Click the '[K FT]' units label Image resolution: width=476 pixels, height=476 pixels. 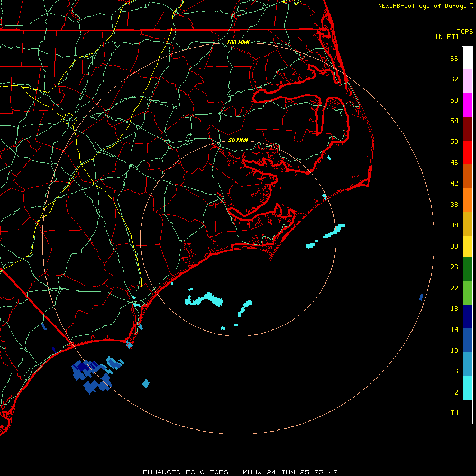click(x=447, y=37)
